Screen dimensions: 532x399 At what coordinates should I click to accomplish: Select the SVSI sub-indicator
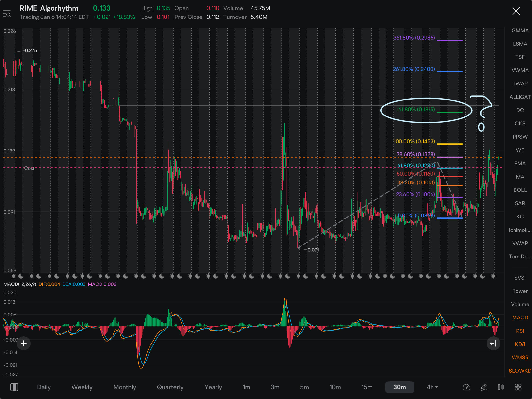coord(520,278)
